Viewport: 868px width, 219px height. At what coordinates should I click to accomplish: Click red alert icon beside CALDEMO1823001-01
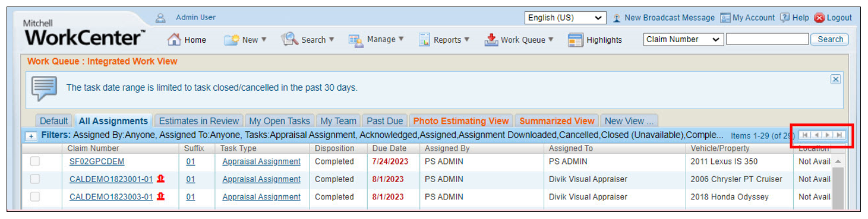[160, 179]
